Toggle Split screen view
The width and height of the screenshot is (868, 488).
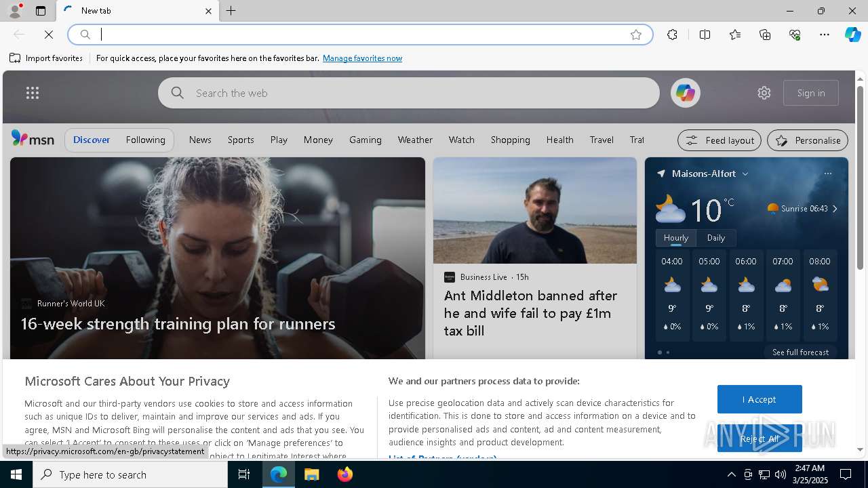pos(705,35)
